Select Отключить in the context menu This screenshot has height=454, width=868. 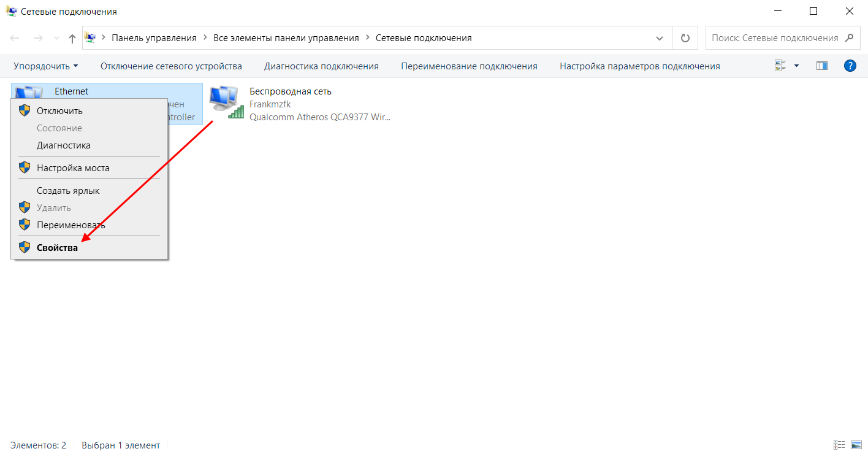pyautogui.click(x=89, y=111)
